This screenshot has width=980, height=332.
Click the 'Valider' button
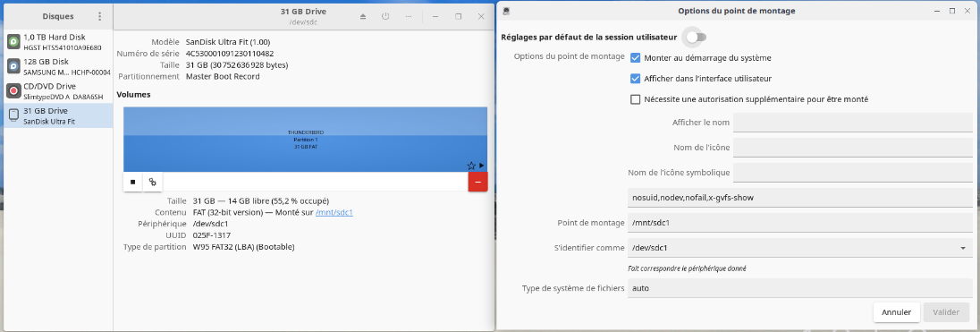946,312
